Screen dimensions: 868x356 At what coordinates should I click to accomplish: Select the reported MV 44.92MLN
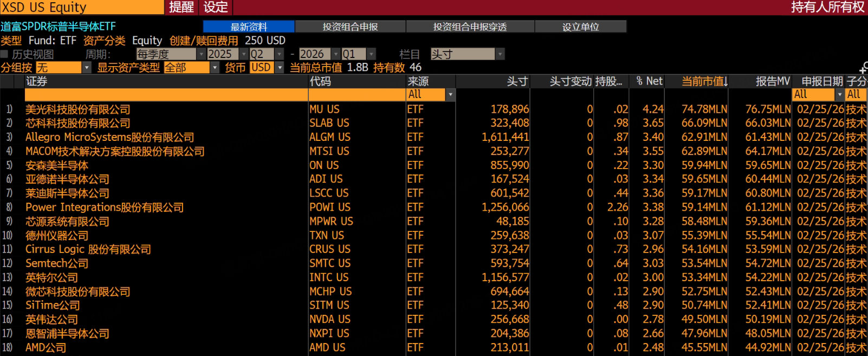(x=768, y=348)
